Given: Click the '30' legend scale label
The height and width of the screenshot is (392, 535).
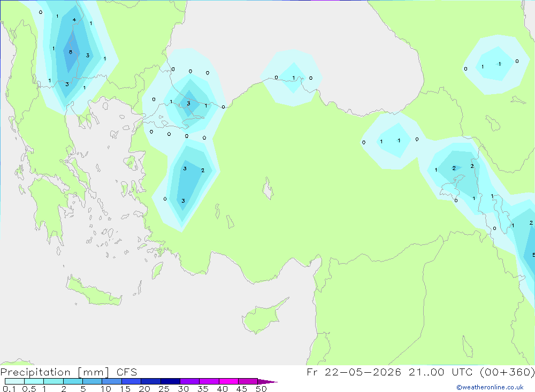Looking at the screenshot, I should tap(183, 389).
